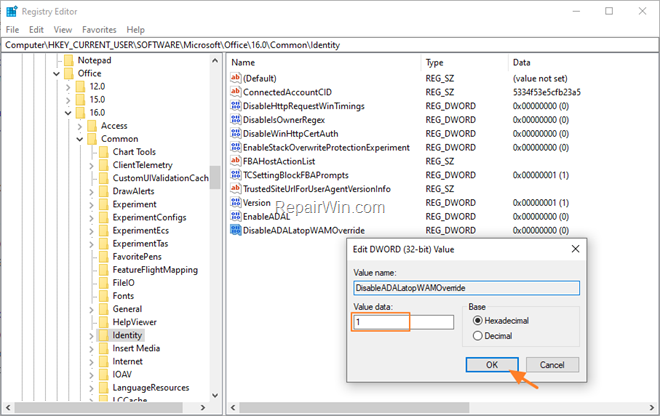Screen dimensions: 660x416
Task: Open the Favorites menu
Action: (99, 29)
